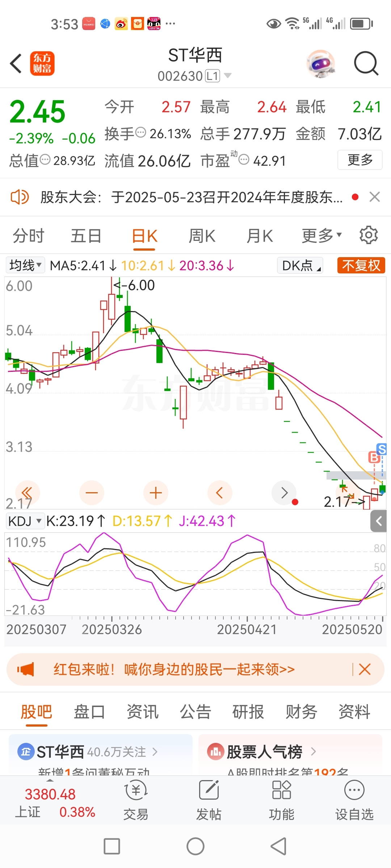Open the robot AI assistant avatar
This screenshot has height=868, width=391.
[321, 64]
